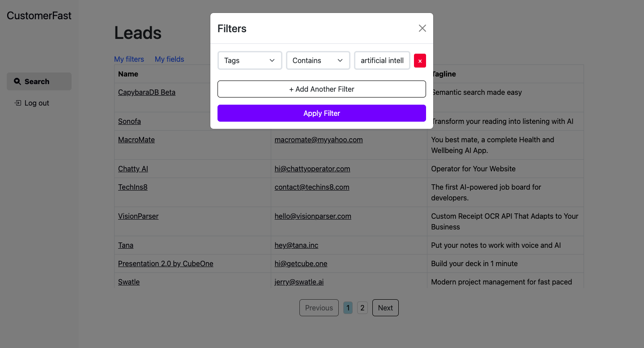644x348 pixels.
Task: Click the CustomerFast brand title
Action: (x=39, y=16)
